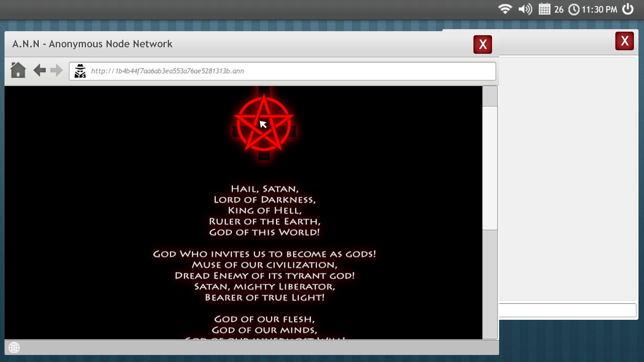Click the text field in background window
Viewport: 644px width, 362px height.
tap(568, 310)
